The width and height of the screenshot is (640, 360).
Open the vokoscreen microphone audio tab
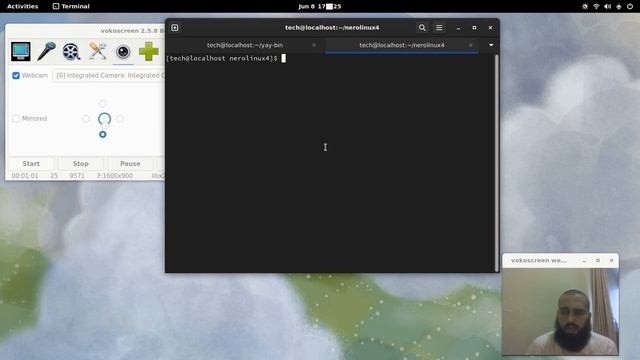tap(46, 51)
